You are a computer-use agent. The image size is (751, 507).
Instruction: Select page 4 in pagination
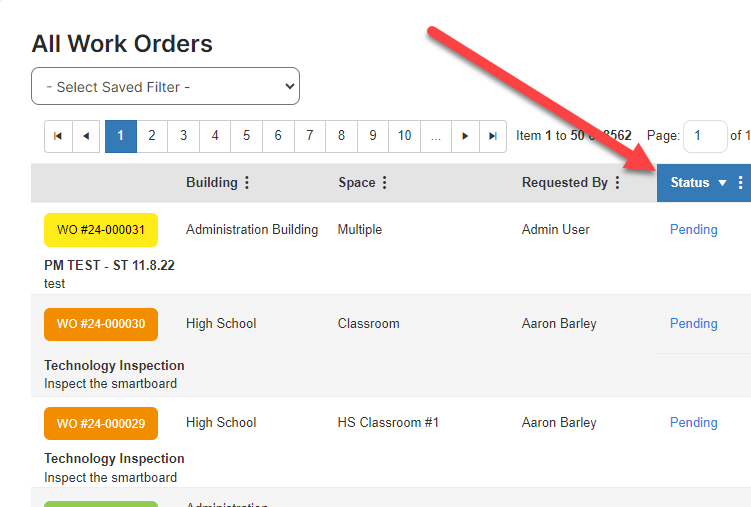pos(215,136)
